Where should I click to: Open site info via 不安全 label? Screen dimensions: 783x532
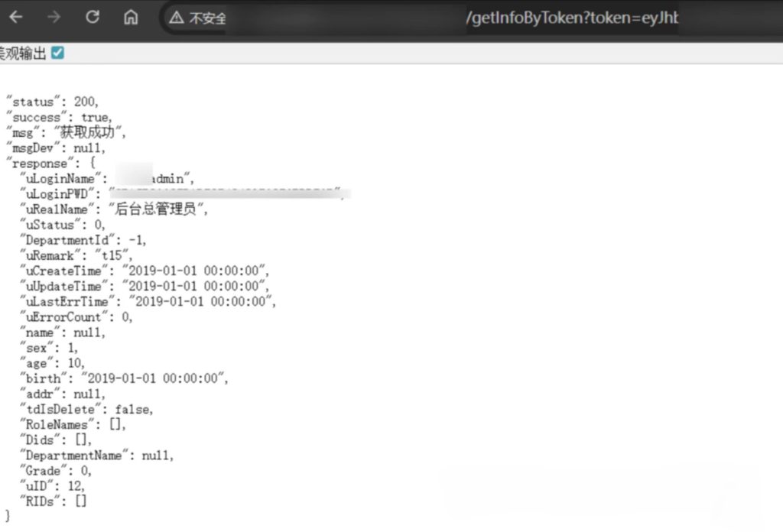click(207, 18)
